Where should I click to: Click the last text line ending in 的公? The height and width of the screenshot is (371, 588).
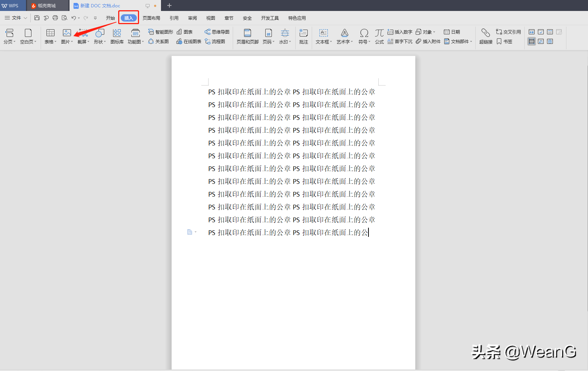tap(288, 232)
